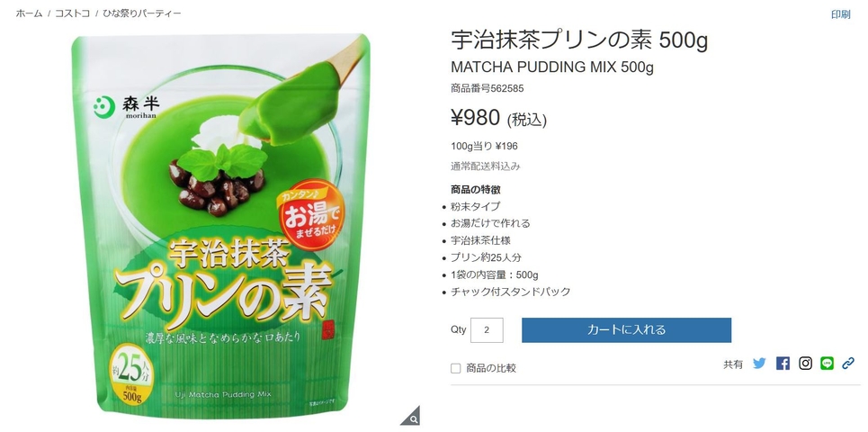Share the product on Facebook
The height and width of the screenshot is (432, 868).
coord(783,364)
